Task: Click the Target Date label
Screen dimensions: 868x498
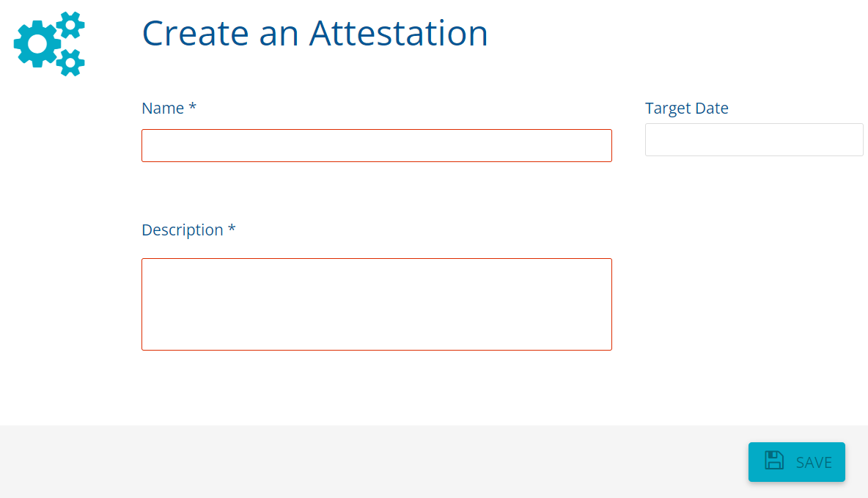Action: [686, 109]
